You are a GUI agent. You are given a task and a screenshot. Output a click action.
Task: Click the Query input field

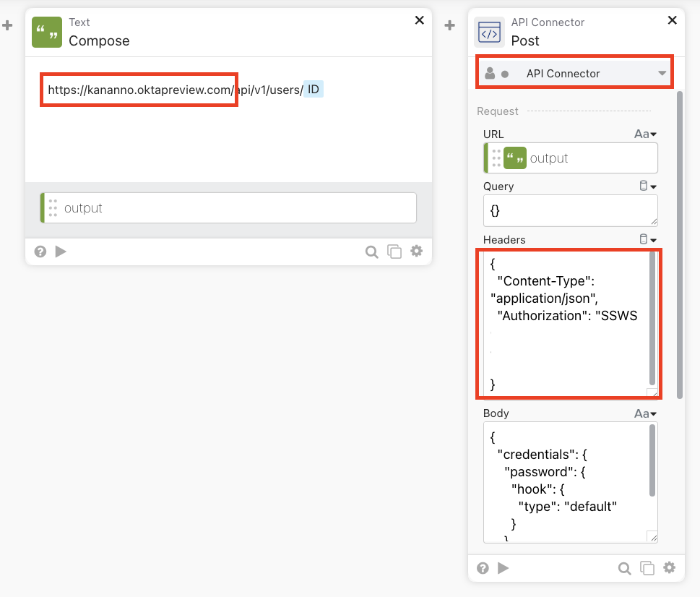[x=570, y=210]
